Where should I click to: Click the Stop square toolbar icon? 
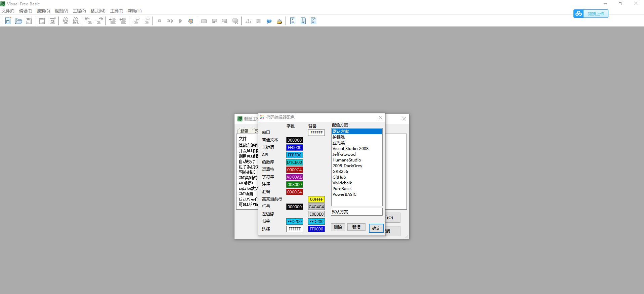(160, 21)
